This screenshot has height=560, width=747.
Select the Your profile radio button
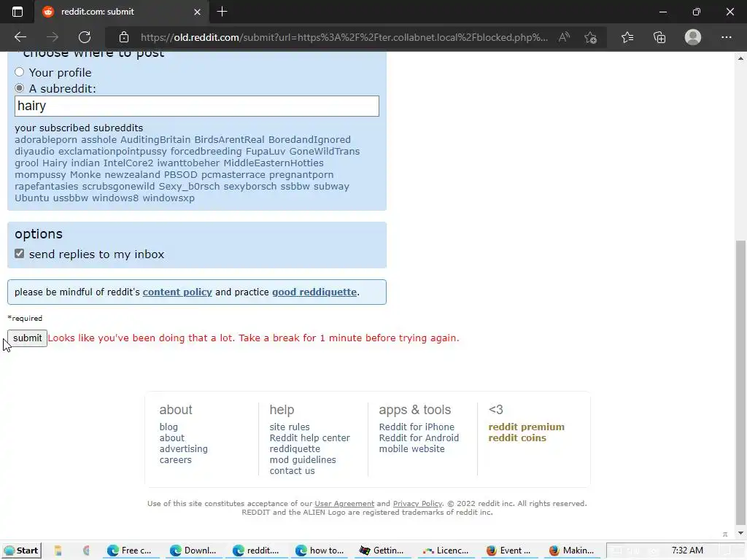click(x=19, y=72)
